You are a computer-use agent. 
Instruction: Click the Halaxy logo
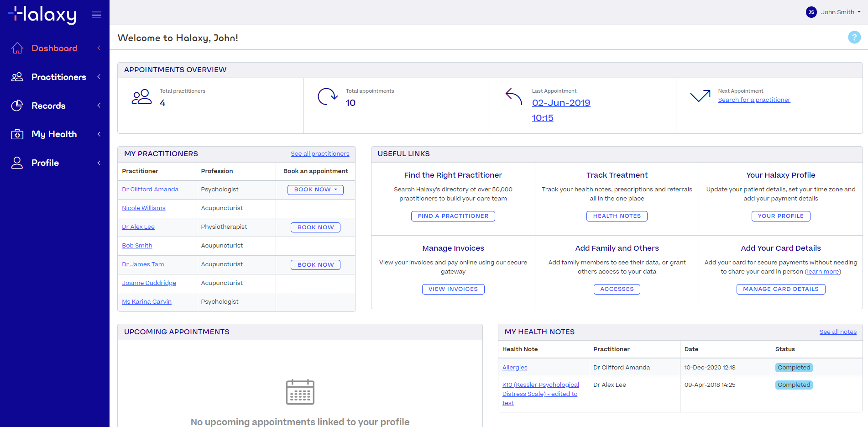coord(42,15)
